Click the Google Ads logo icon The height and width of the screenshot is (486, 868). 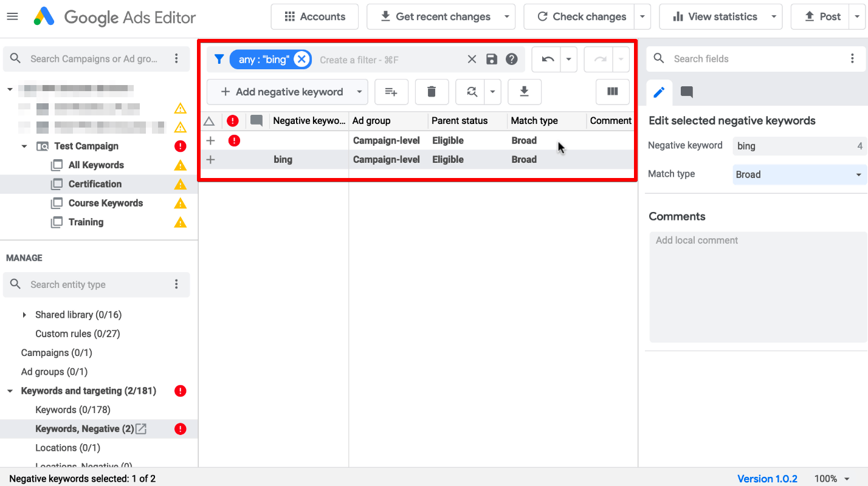click(44, 17)
